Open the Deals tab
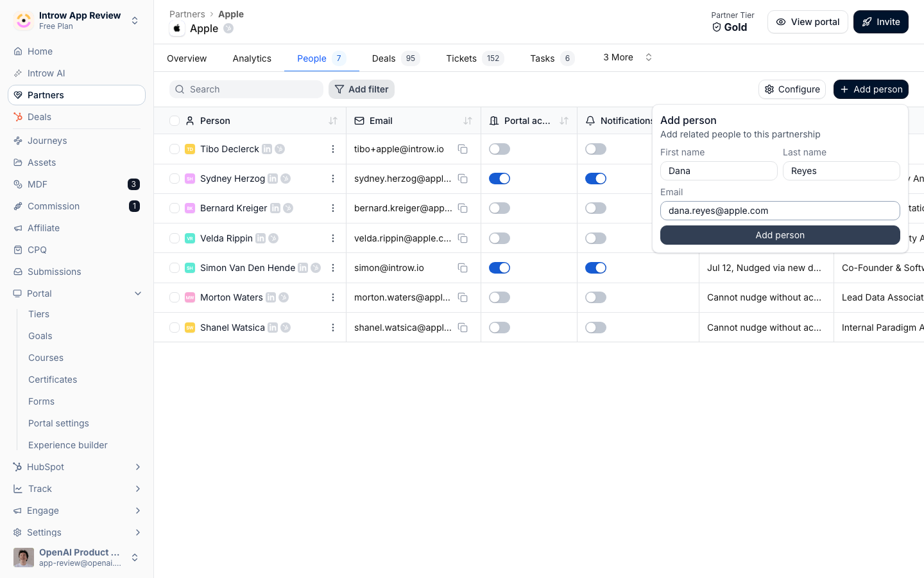The width and height of the screenshot is (924, 578). [396, 58]
